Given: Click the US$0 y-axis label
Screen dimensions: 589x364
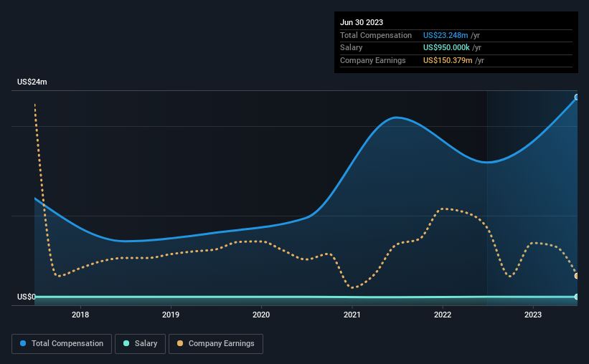Looking at the screenshot, I should pos(27,297).
